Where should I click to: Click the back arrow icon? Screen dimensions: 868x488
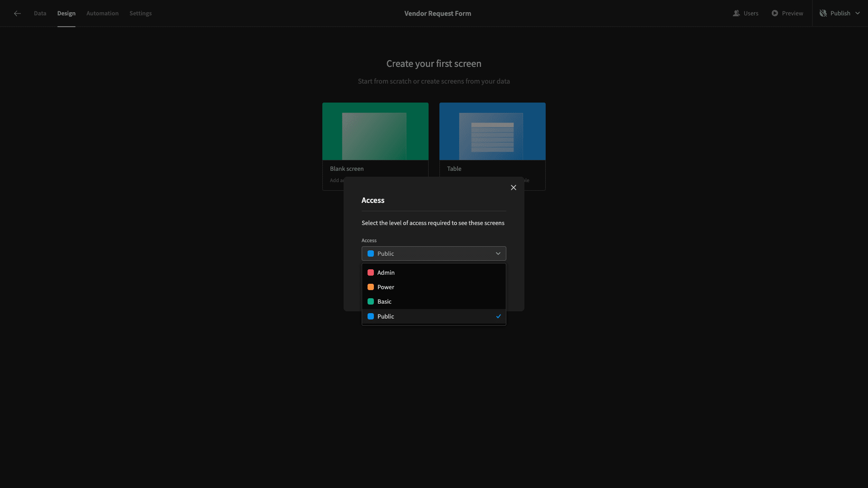coord(17,14)
